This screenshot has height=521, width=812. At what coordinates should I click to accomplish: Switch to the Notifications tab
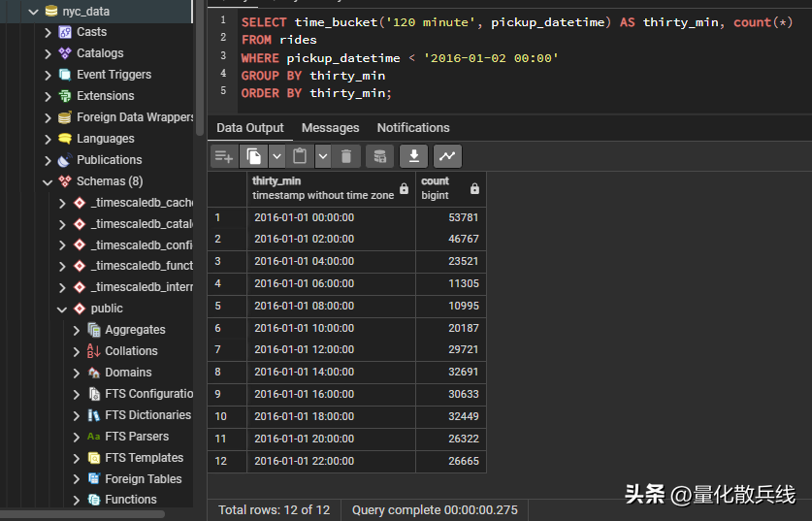(413, 128)
